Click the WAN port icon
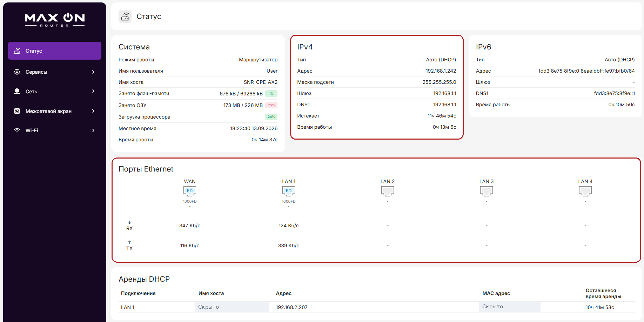Screen dimensions: 644x322 point(190,191)
